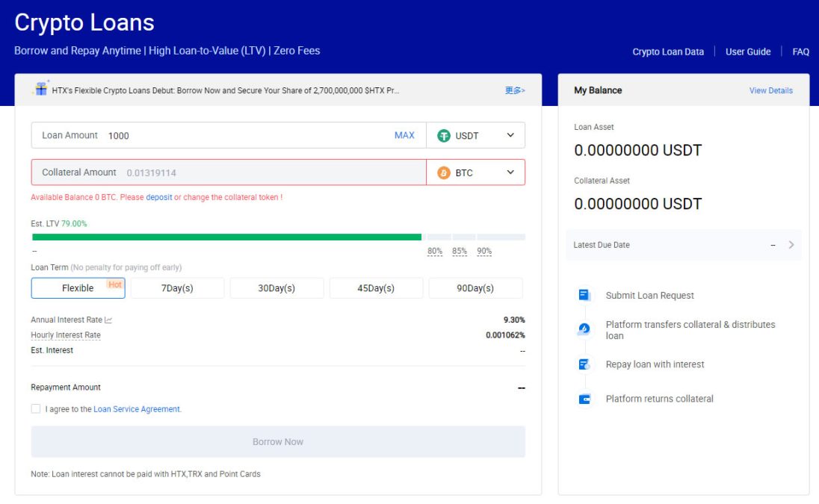Screen dimensions: 819x504
Task: Click the HTX Flexible Crypto Loans announcement text
Action: pos(226,90)
